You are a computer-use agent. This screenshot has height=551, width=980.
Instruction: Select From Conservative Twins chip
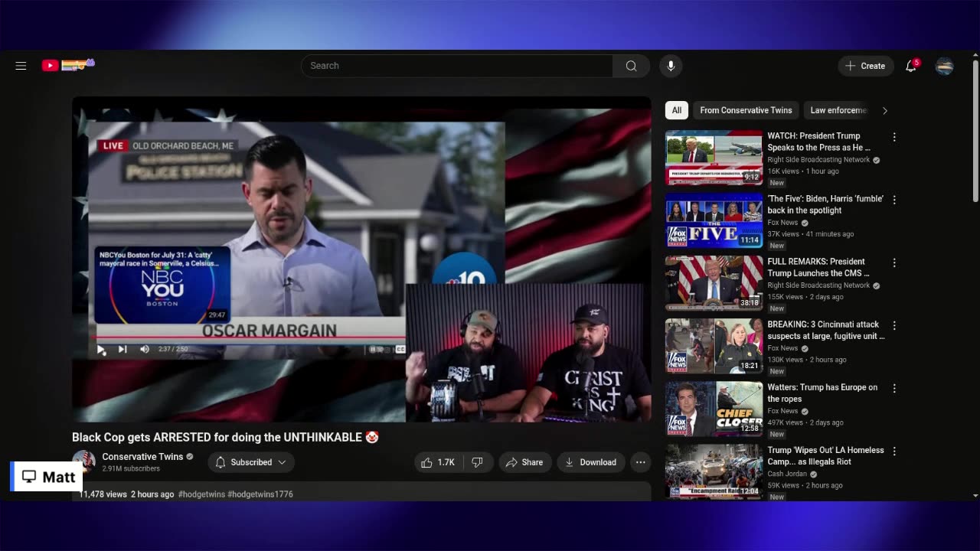pyautogui.click(x=746, y=110)
